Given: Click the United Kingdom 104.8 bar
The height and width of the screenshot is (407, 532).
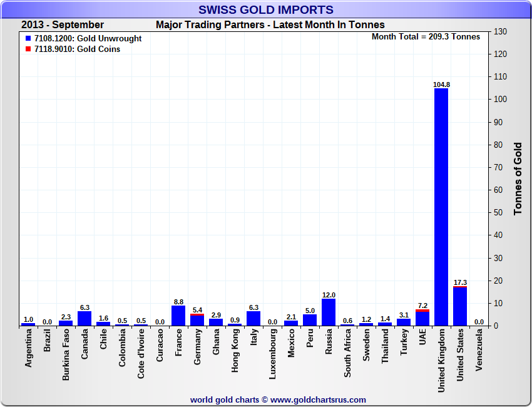Looking at the screenshot, I should coord(441,207).
